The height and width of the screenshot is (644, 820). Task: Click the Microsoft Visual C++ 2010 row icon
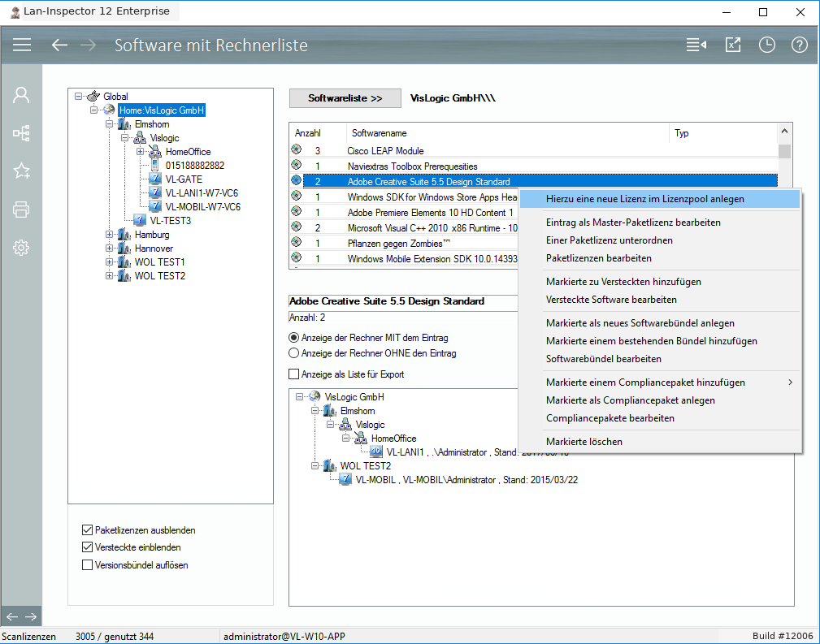[x=297, y=227]
